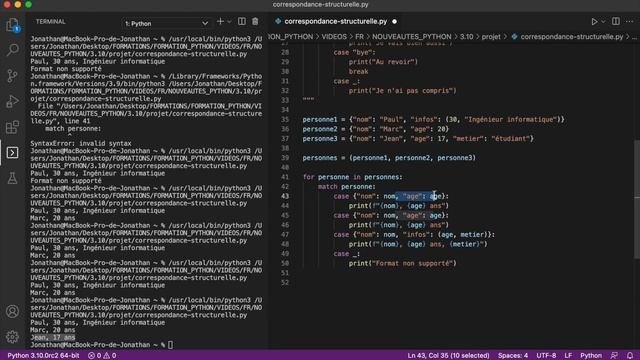Screen dimensions: 640x360
Task: Click 'match personne:' on line 42
Action: tap(347, 187)
